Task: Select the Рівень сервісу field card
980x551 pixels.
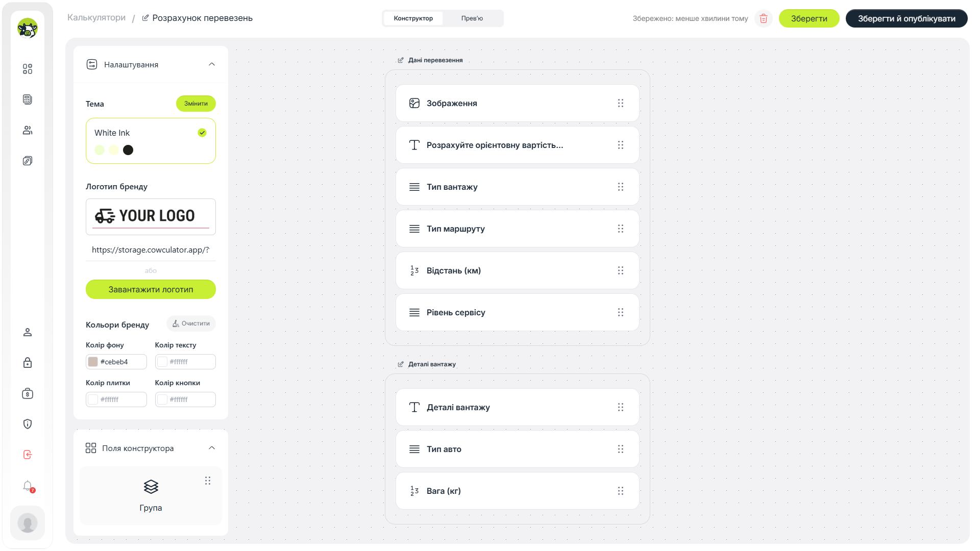Action: 517,312
